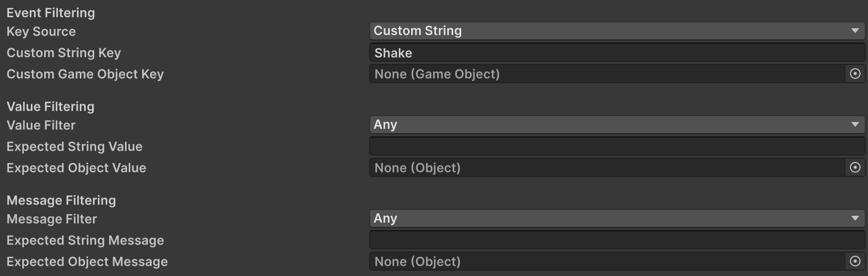Click the Custom String Key text field
The width and height of the screenshot is (868, 276).
(x=617, y=53)
